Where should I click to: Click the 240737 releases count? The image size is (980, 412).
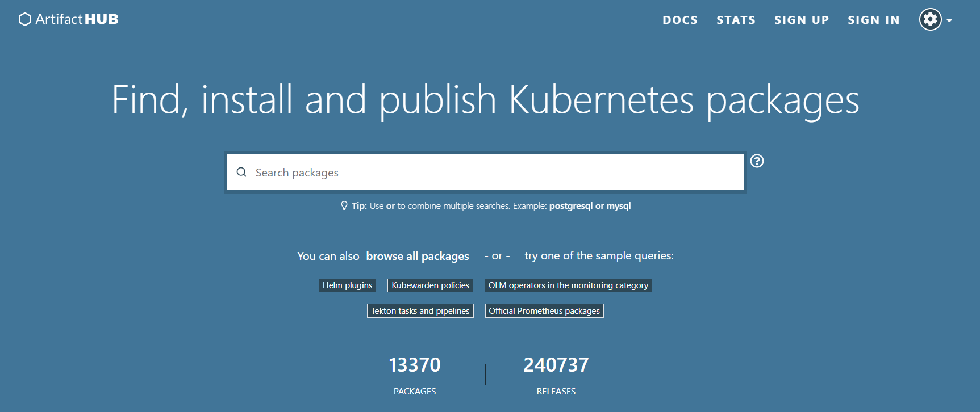(556, 365)
